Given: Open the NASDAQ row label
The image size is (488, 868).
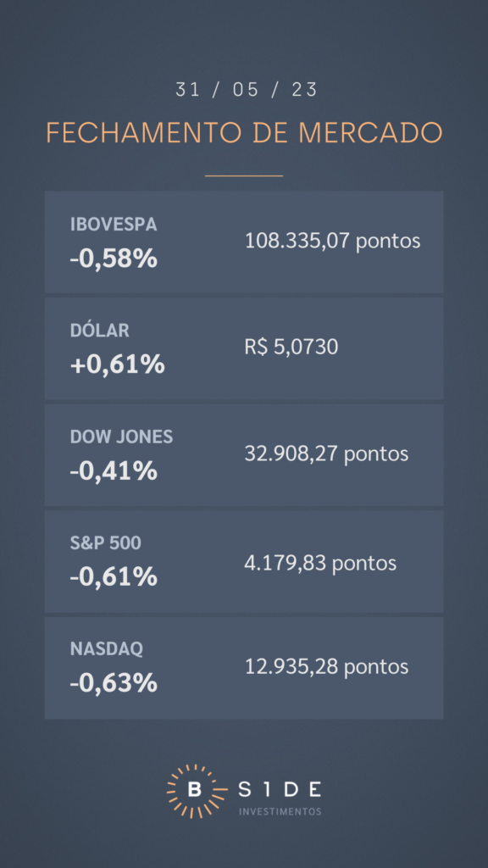Looking at the screenshot, I should tap(106, 648).
